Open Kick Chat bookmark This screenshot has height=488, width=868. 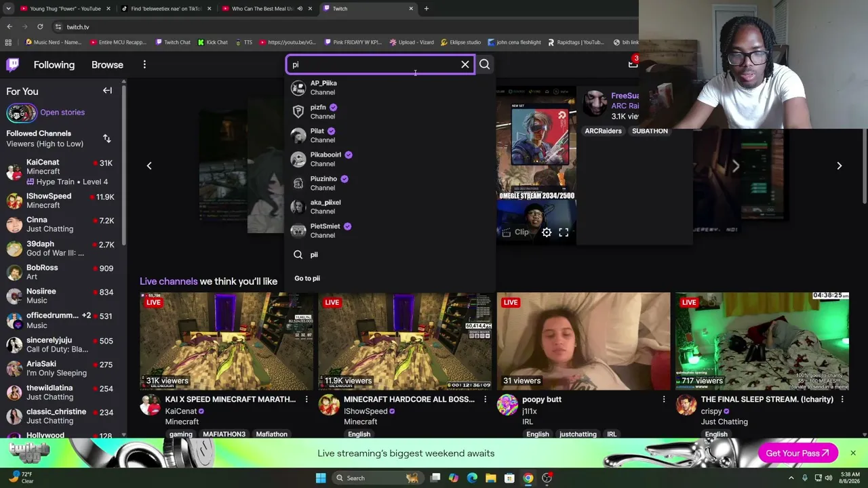click(213, 42)
